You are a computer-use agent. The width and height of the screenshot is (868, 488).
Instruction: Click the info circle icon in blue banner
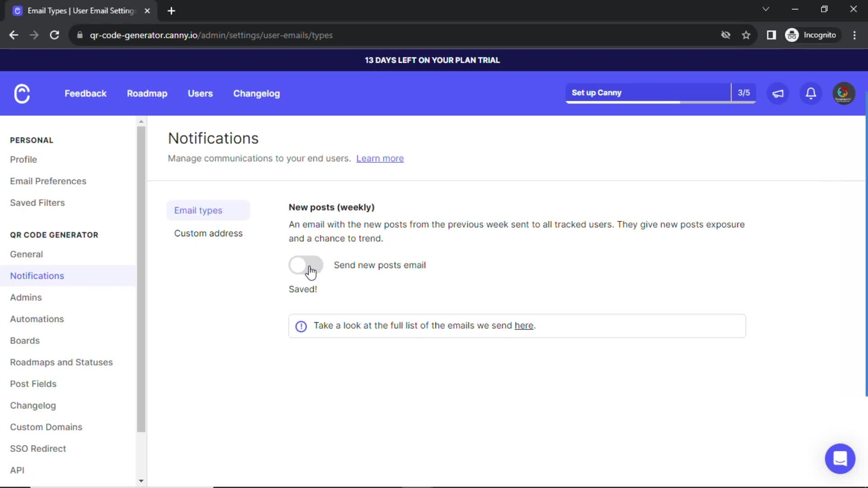[301, 326]
